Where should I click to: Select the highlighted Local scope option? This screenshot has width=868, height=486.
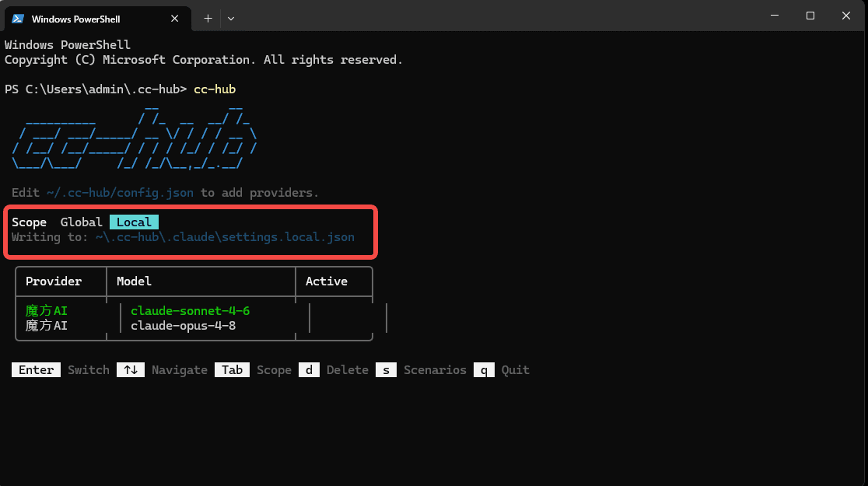tap(134, 222)
